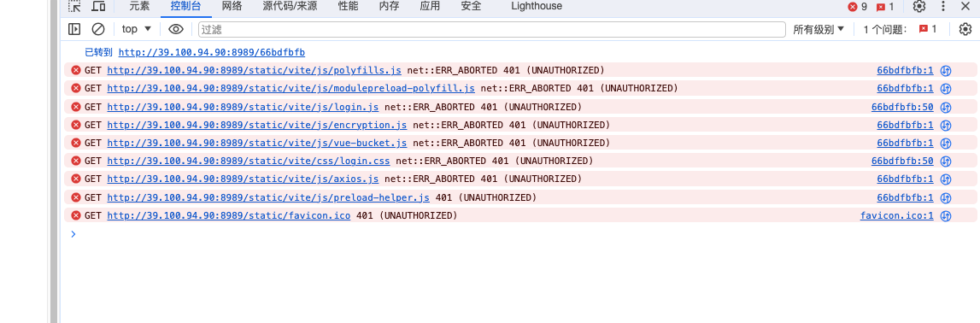Open the top execution context dropdown
This screenshot has width=980, height=323.
coord(137,29)
